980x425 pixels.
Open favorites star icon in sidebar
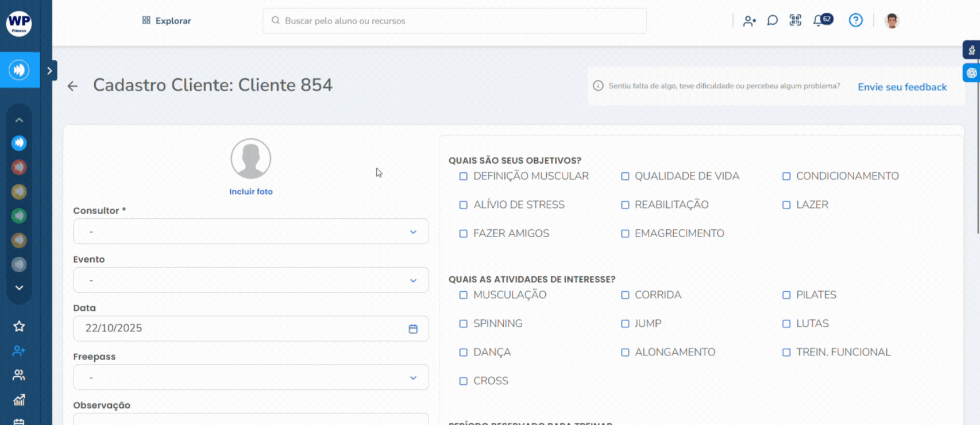[x=19, y=326]
